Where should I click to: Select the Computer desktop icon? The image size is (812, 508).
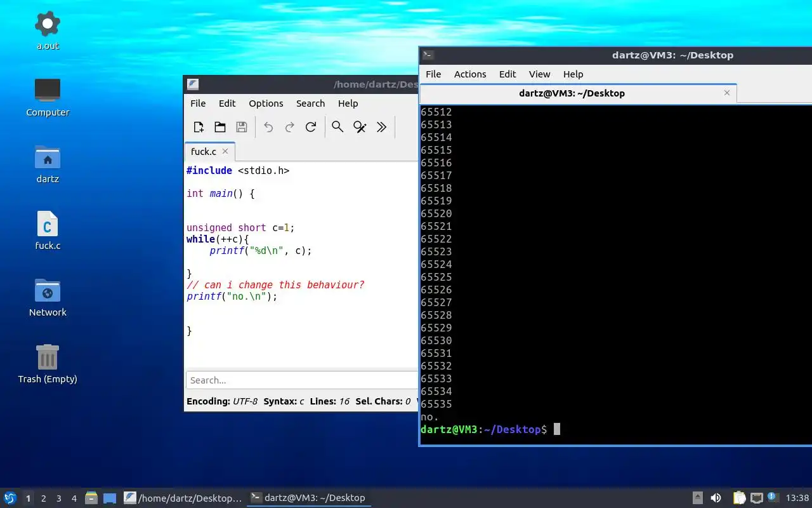(48, 90)
